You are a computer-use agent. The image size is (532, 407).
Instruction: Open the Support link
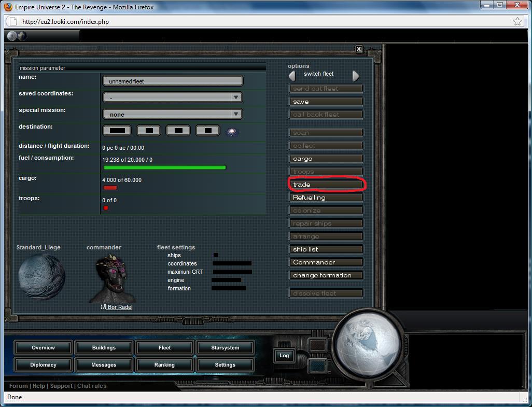coord(61,386)
